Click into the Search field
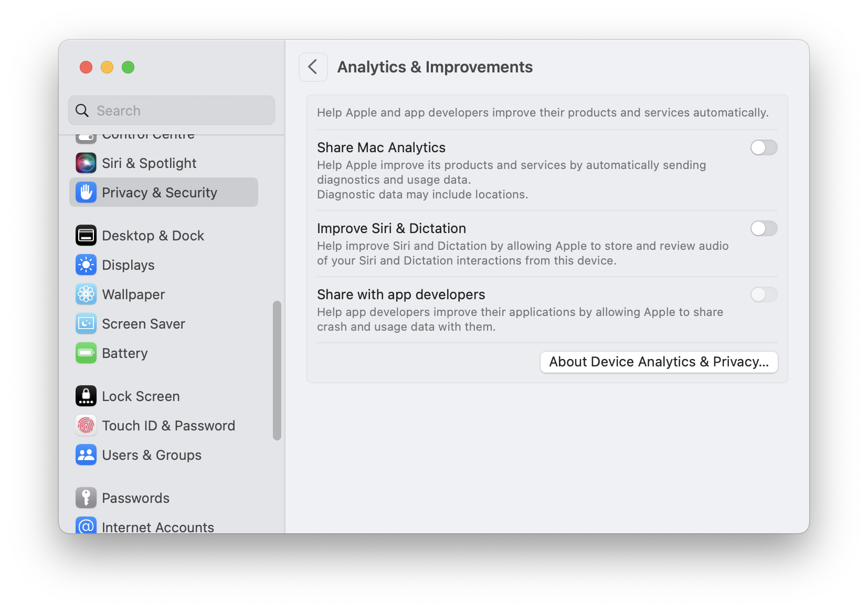The height and width of the screenshot is (611, 868). tap(172, 110)
